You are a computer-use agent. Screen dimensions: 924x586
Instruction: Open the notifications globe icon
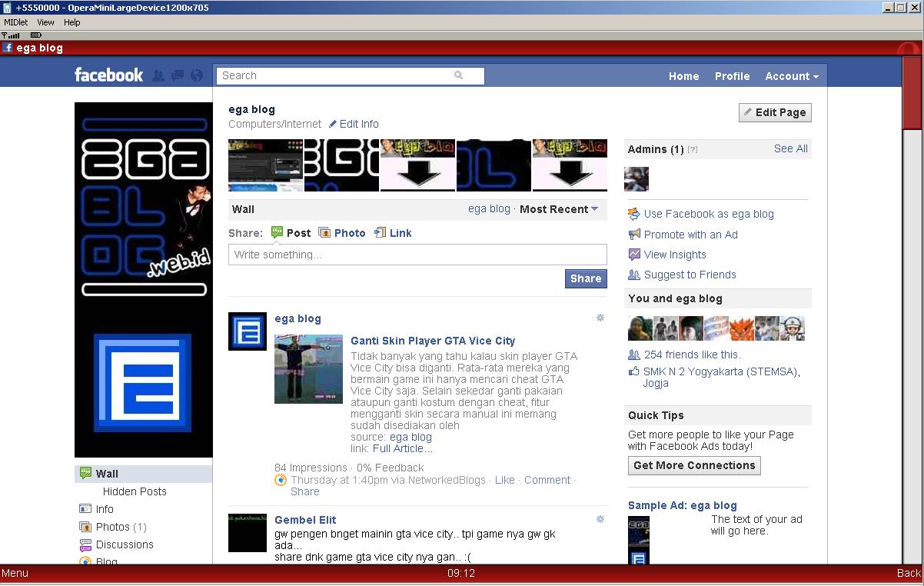[x=197, y=75]
